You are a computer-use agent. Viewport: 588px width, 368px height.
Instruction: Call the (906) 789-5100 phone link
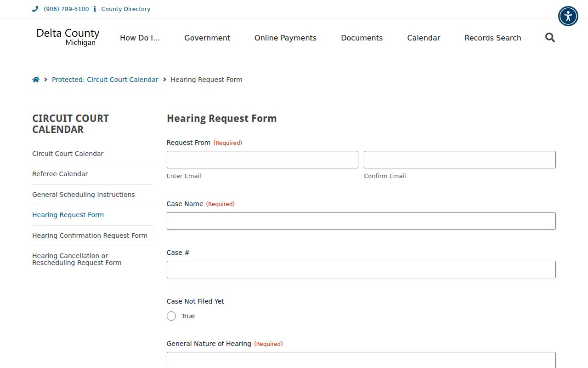(x=66, y=9)
